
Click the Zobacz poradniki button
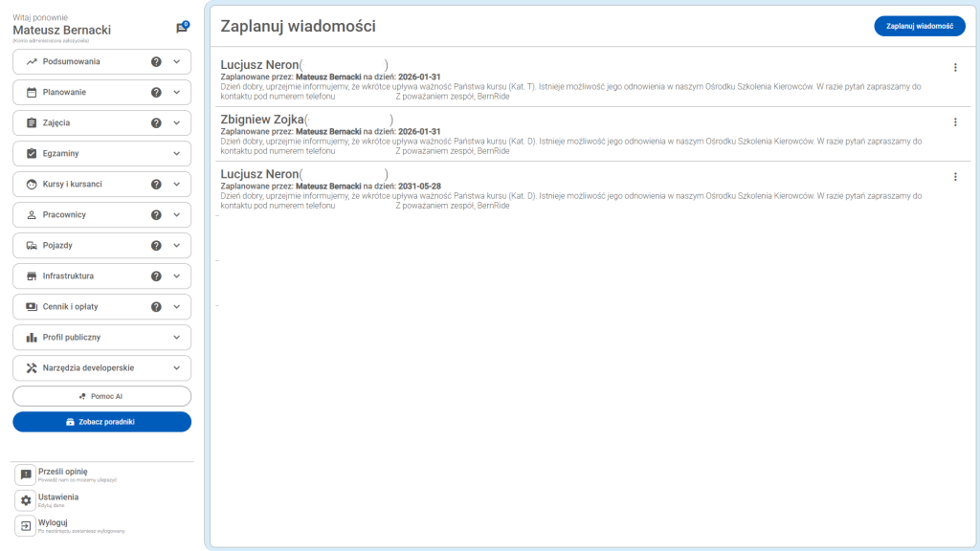click(101, 421)
